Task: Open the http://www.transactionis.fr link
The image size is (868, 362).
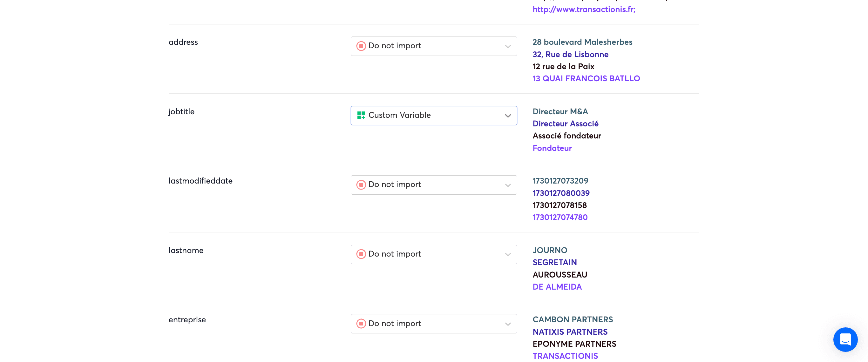Action: pyautogui.click(x=584, y=10)
